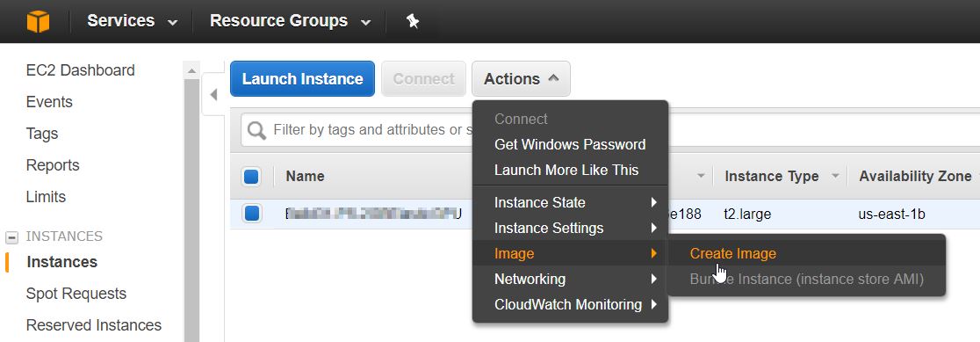
Task: Expand the CloudWatch Monitoring submenu arrow
Action: coord(653,304)
